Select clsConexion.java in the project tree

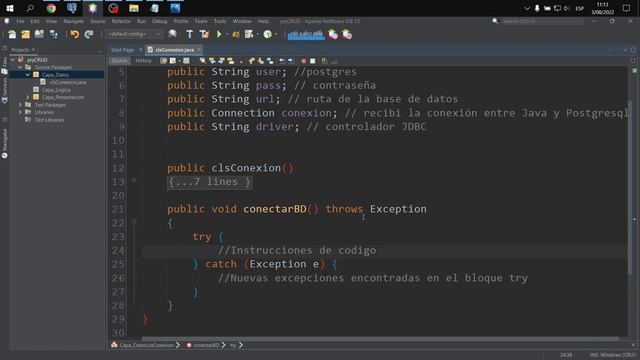click(68, 82)
